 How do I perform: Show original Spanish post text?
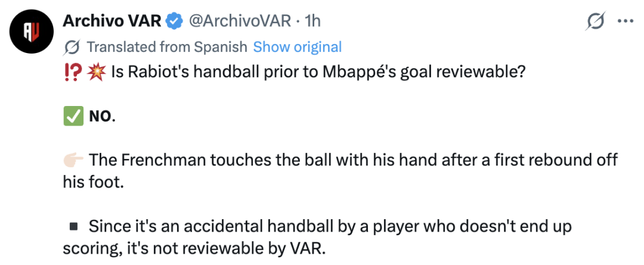point(298,47)
